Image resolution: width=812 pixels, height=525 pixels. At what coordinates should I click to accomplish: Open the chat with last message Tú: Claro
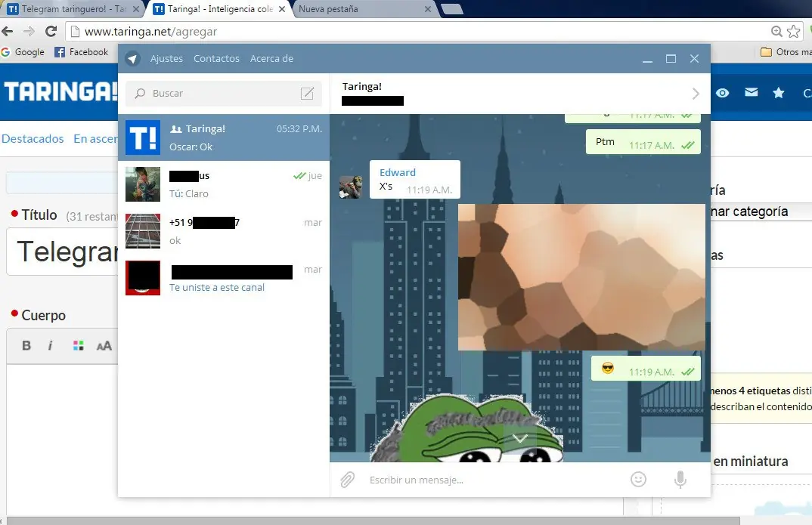click(224, 184)
